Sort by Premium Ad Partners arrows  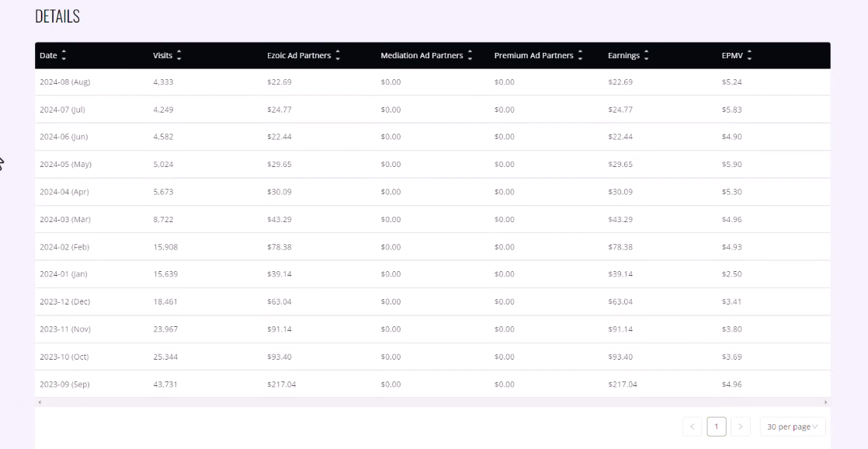[x=580, y=55]
